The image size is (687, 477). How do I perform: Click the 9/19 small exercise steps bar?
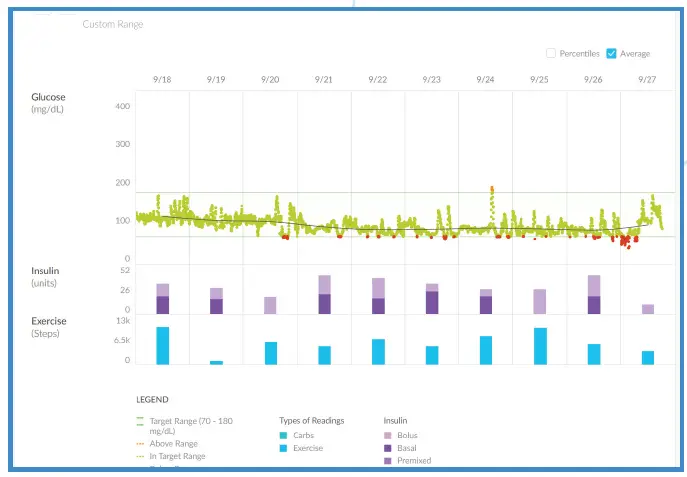[216, 363]
